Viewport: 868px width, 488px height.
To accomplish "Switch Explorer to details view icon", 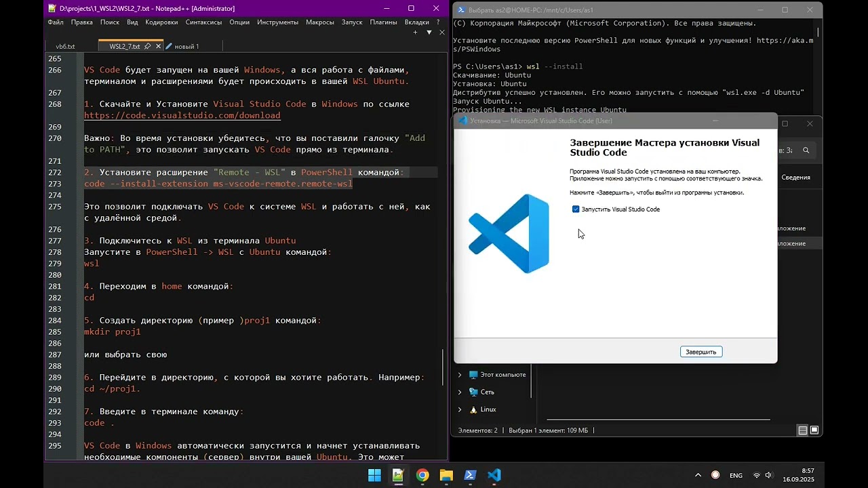I will click(803, 430).
